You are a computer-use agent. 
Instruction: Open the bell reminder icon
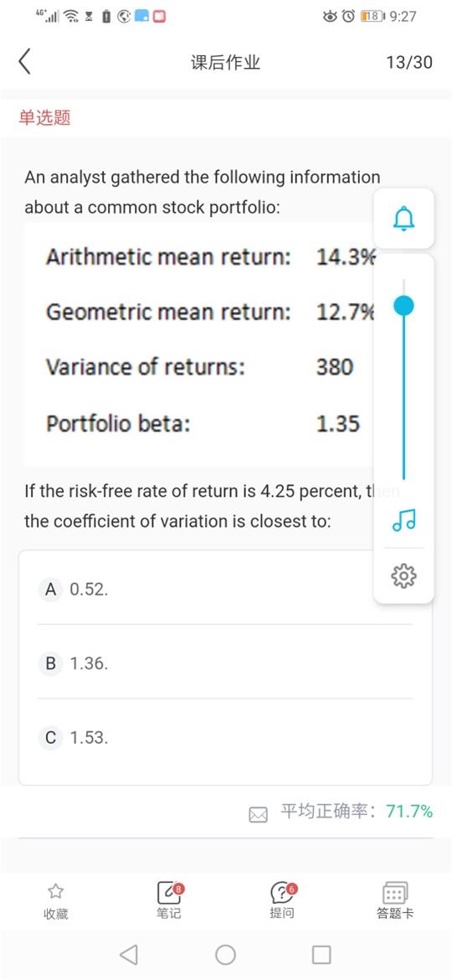pyautogui.click(x=404, y=218)
